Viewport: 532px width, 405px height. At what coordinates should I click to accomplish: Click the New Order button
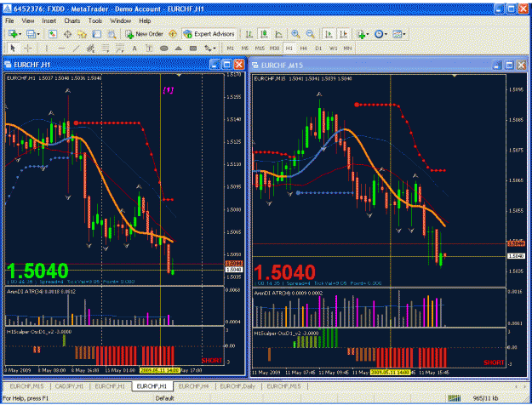click(144, 34)
